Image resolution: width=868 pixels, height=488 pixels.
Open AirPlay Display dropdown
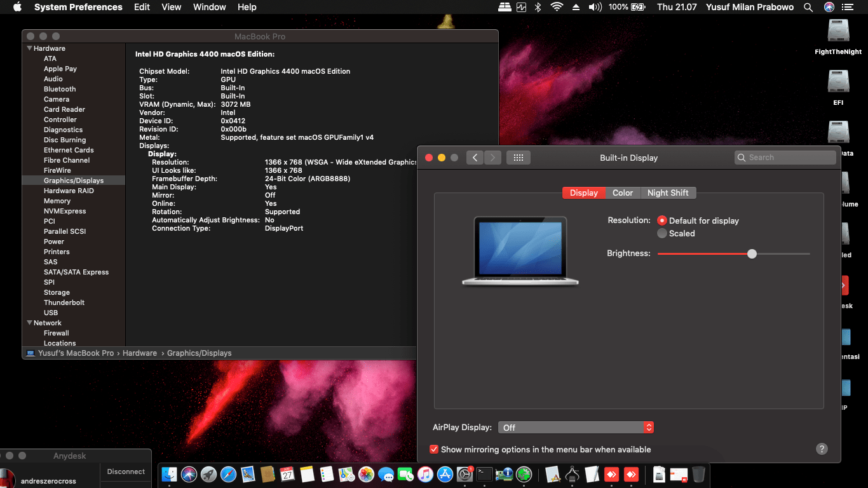pyautogui.click(x=576, y=428)
